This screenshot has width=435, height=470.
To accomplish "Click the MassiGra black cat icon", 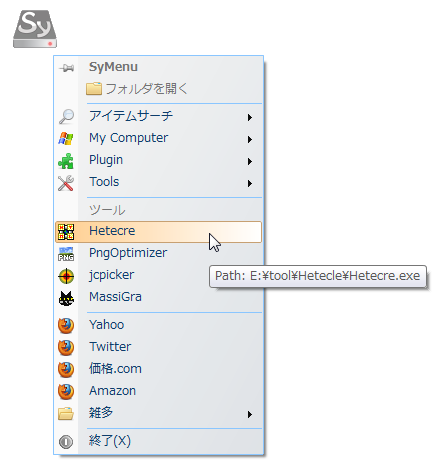I will 66,298.
